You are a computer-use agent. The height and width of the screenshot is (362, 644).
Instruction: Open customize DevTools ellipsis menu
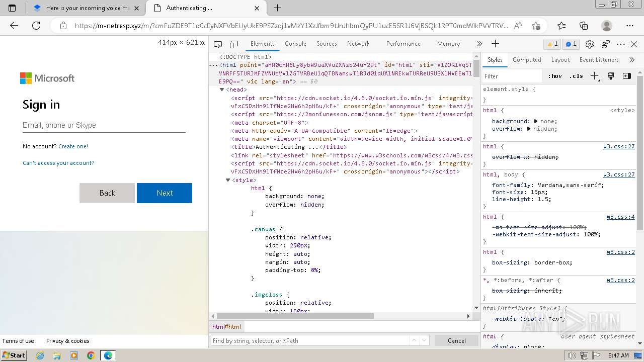(621, 44)
